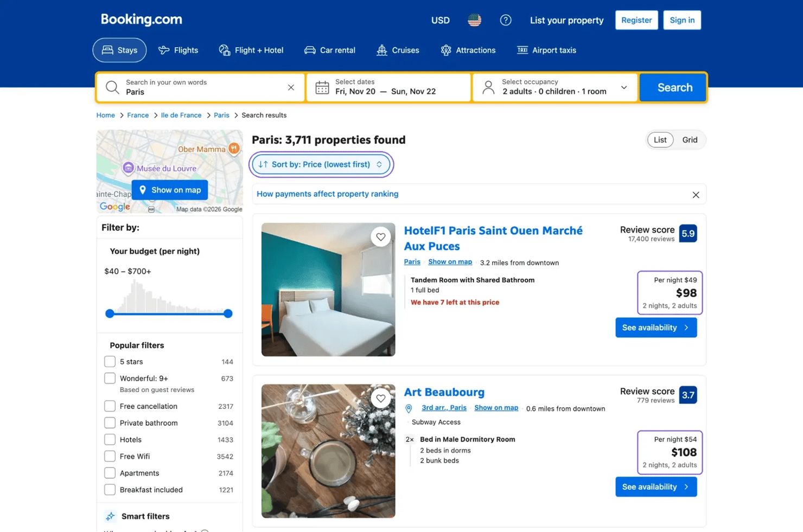Click See availability for Art Beaubourg
This screenshot has height=532, width=803.
[x=656, y=487]
